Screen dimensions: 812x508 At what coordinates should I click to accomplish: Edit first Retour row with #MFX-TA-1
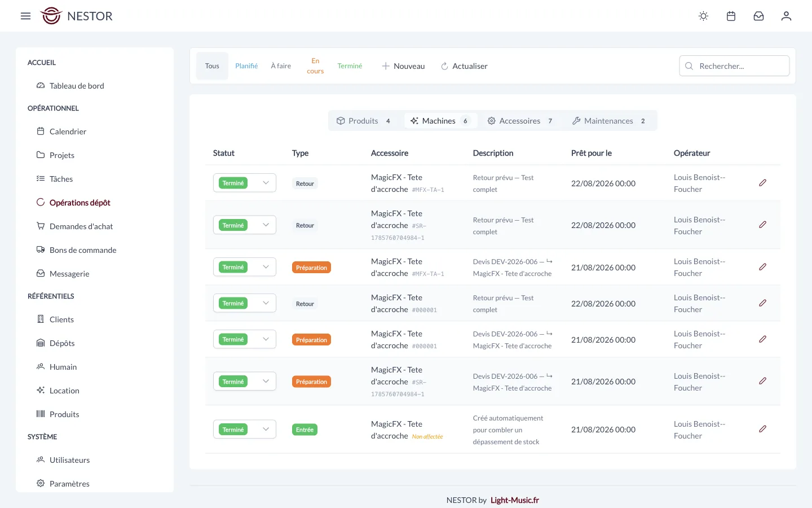tap(762, 183)
